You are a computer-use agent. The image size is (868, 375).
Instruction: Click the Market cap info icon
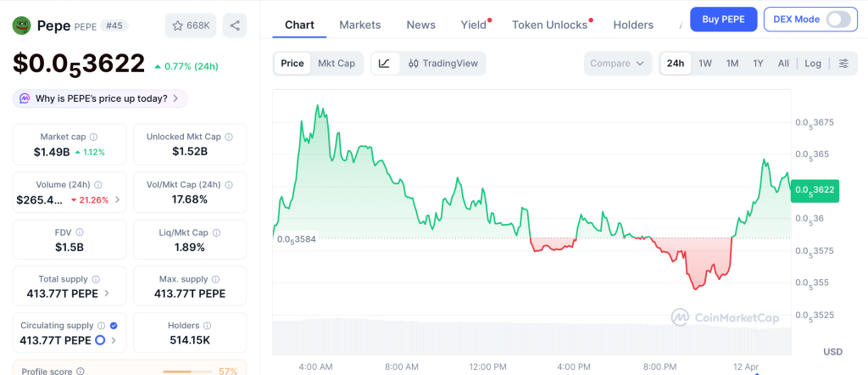[x=93, y=137]
